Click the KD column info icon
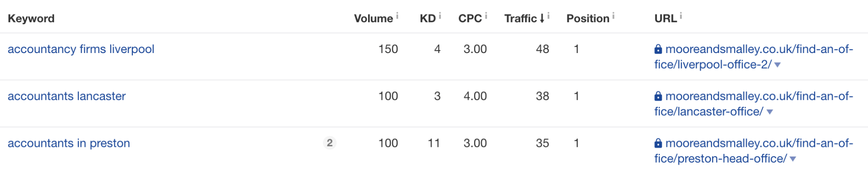868x173 pixels. 439,16
